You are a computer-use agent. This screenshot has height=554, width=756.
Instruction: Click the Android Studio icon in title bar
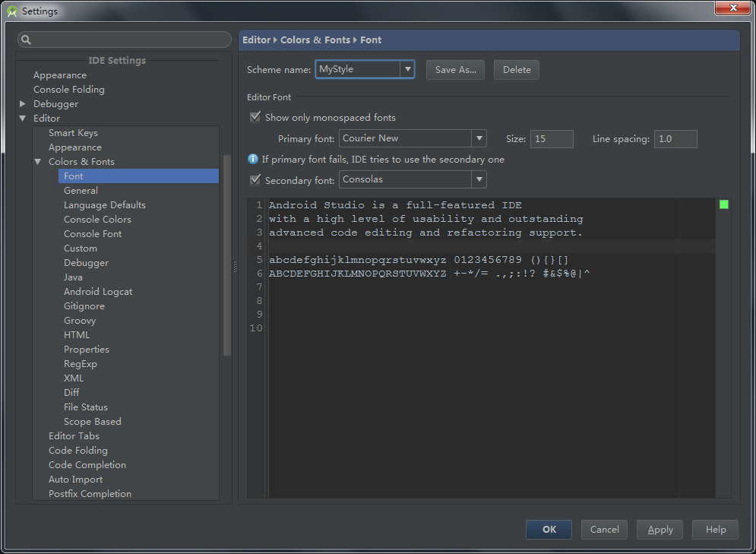tap(11, 11)
